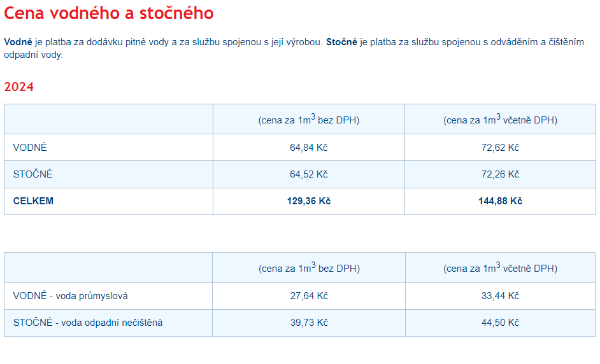Click the 39,73 Kč price cell

click(x=309, y=323)
